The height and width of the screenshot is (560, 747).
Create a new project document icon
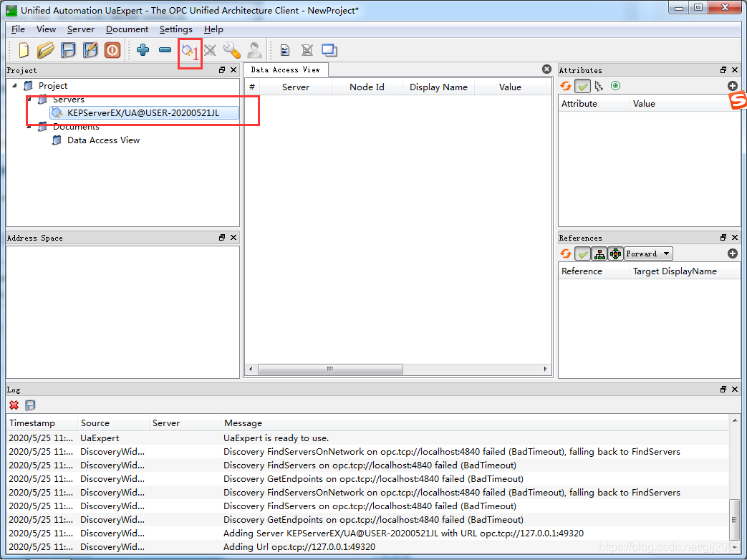(x=24, y=50)
